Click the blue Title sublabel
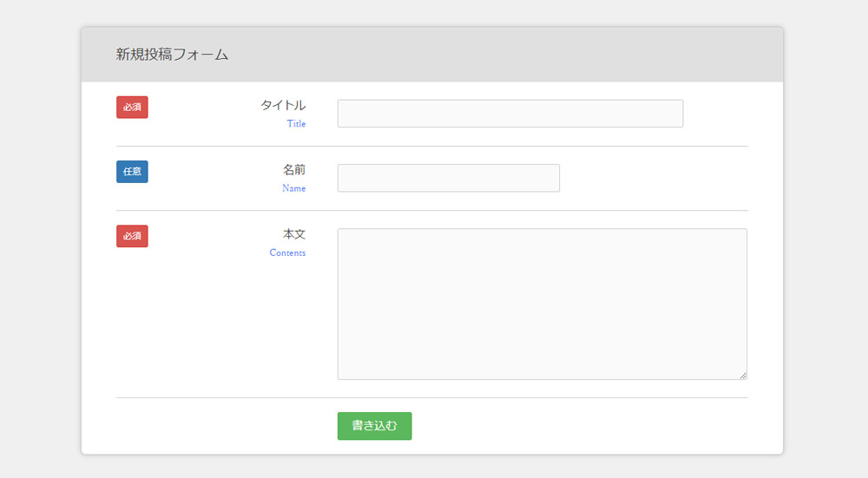Viewport: 868px width, 478px height. point(296,124)
